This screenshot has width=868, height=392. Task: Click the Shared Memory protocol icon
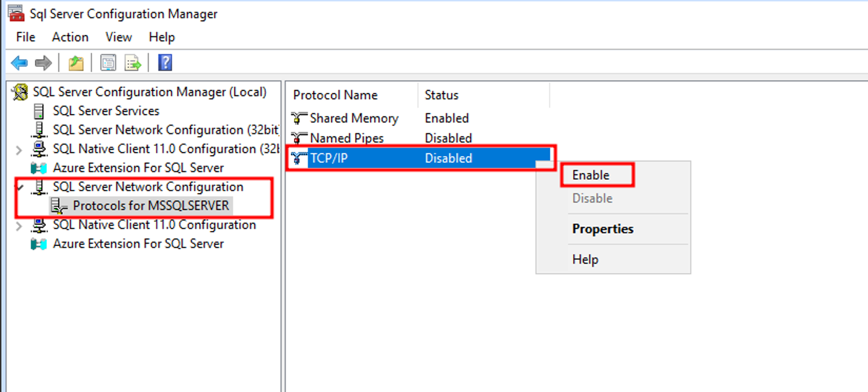(x=300, y=118)
